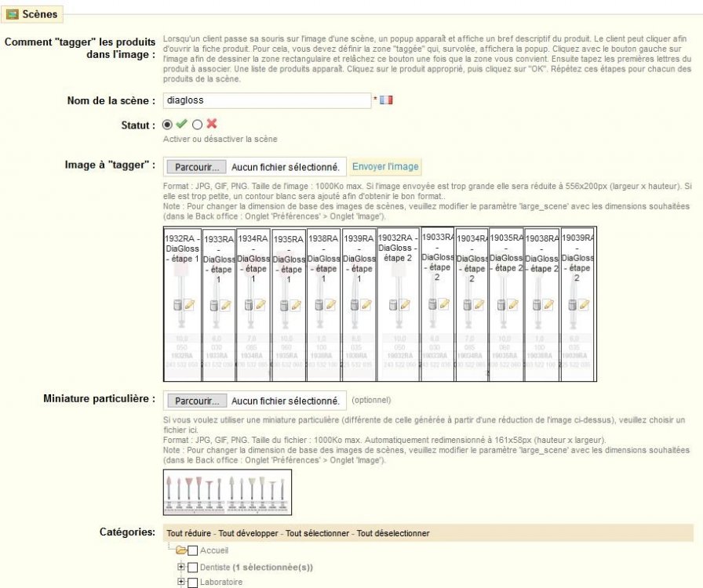Image resolution: width=703 pixels, height=588 pixels.
Task: Click Tout réduire link
Action: click(x=189, y=533)
